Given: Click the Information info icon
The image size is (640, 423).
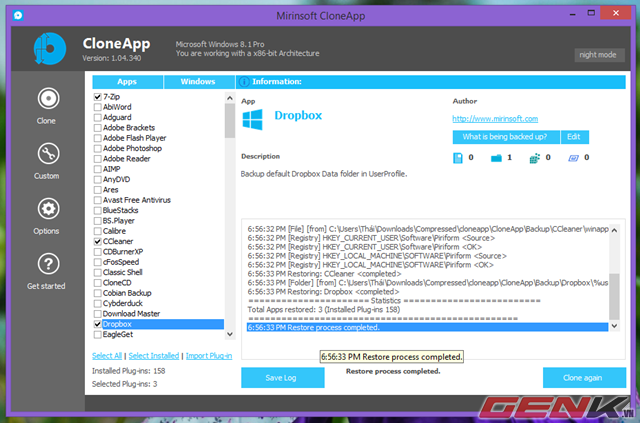Looking at the screenshot, I should (x=245, y=81).
